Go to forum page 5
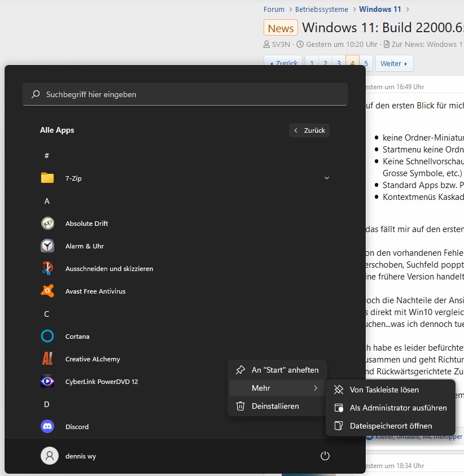 tap(366, 63)
